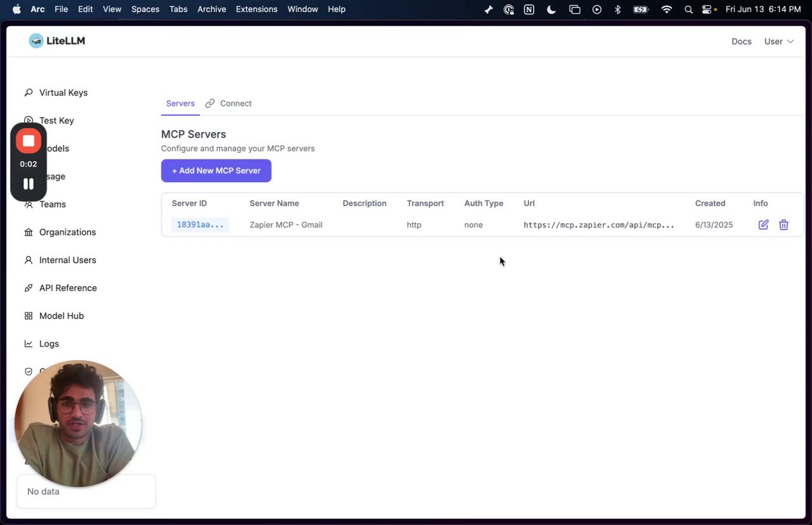Click the Notion menu bar icon
The image size is (812, 525).
coord(529,10)
